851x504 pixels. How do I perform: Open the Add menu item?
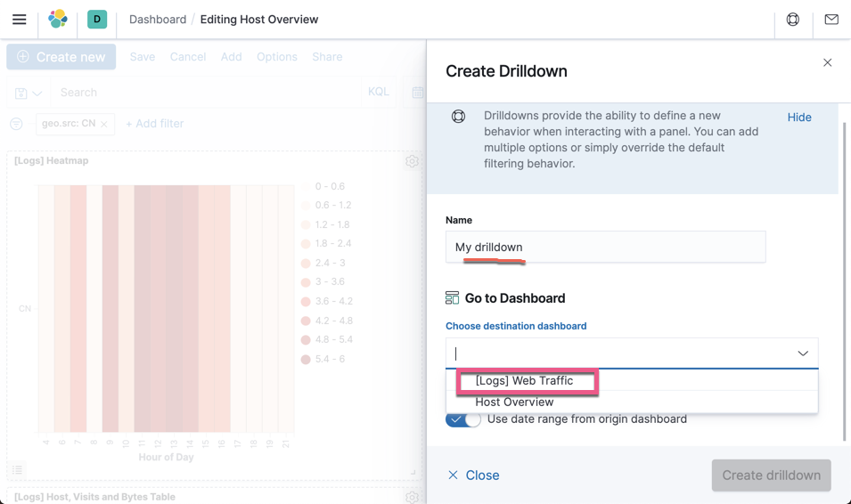coord(231,57)
